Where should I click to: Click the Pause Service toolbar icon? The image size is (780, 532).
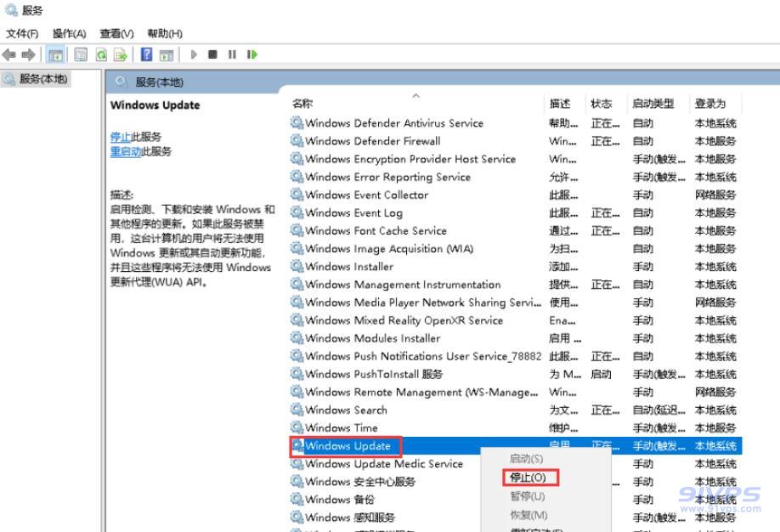[x=232, y=54]
